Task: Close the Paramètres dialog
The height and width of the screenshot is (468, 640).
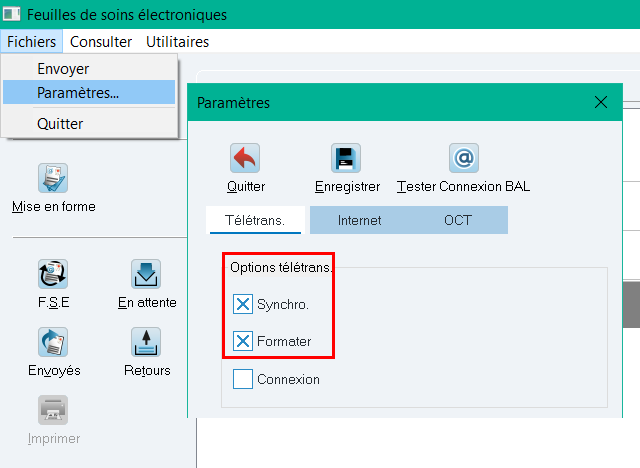Action: [x=601, y=102]
